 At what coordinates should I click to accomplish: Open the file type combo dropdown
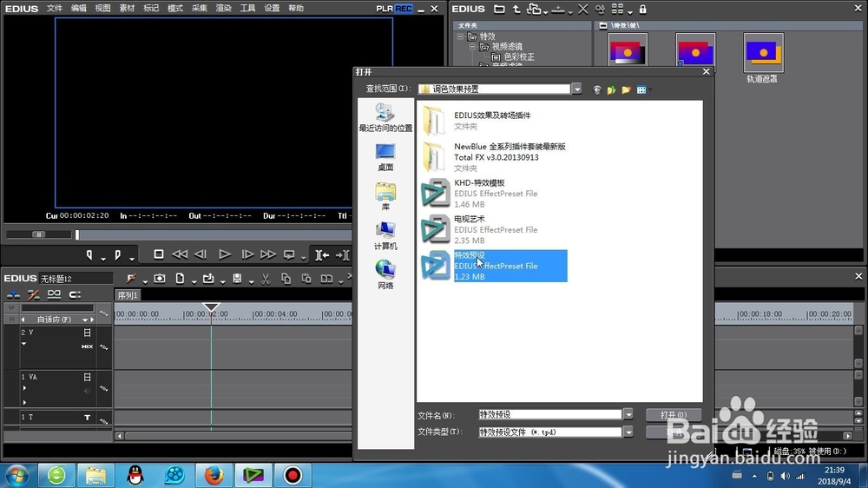click(x=628, y=432)
